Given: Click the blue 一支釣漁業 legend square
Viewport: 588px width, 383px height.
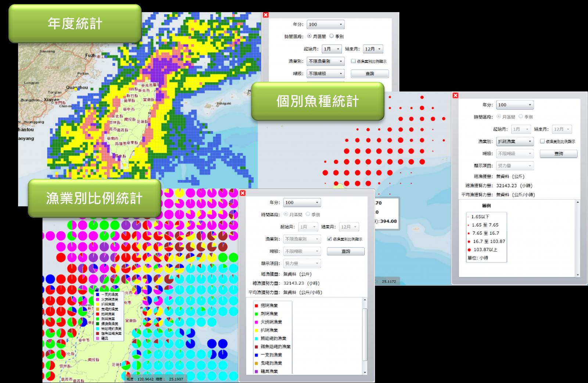Looking at the screenshot, I should (256, 355).
